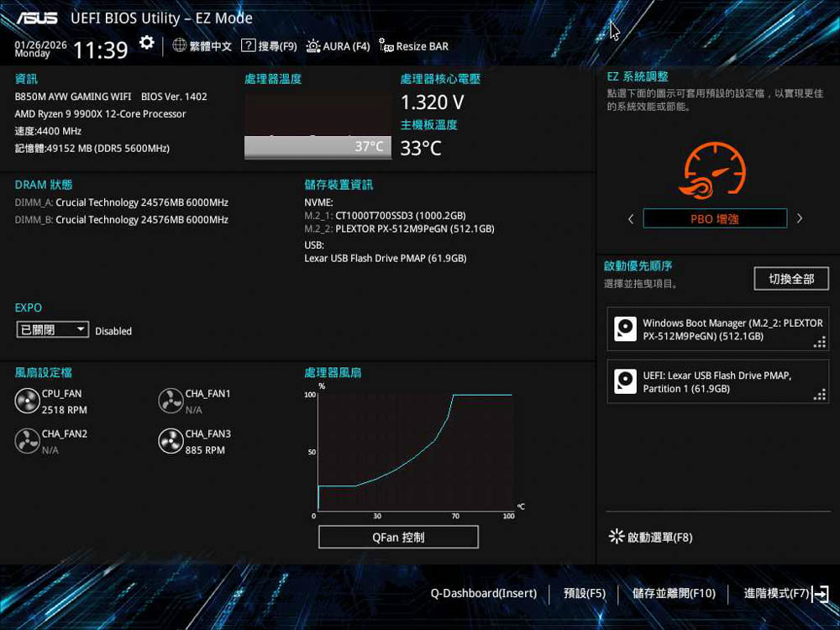The image size is (840, 630).
Task: Go to next EZ tuning profile
Action: pyautogui.click(x=799, y=219)
